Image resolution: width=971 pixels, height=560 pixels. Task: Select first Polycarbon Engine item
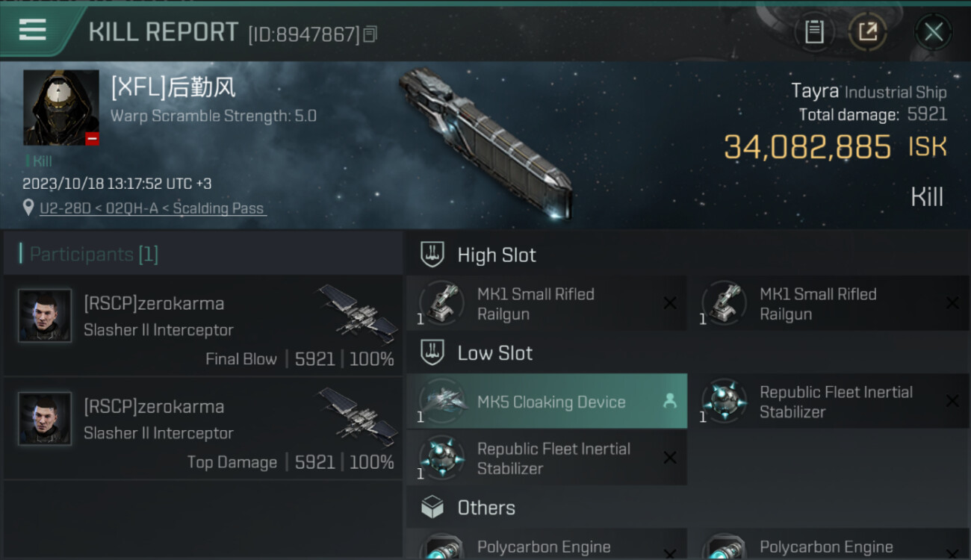pyautogui.click(x=545, y=547)
